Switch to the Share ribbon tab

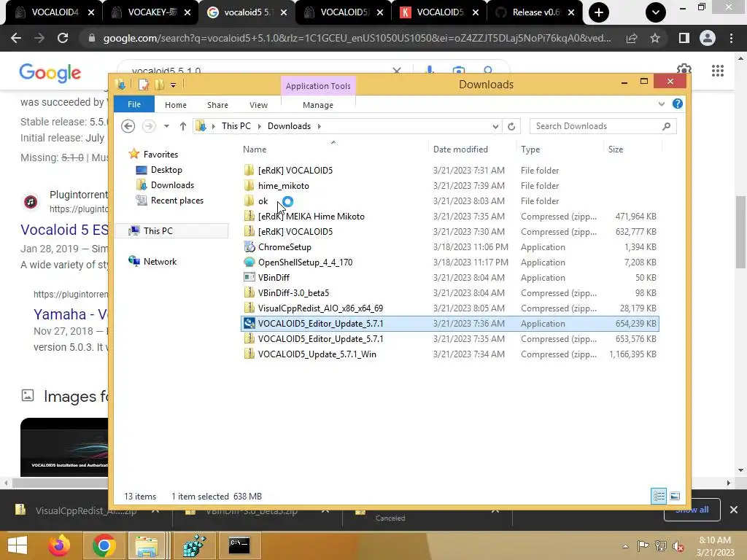tap(217, 105)
